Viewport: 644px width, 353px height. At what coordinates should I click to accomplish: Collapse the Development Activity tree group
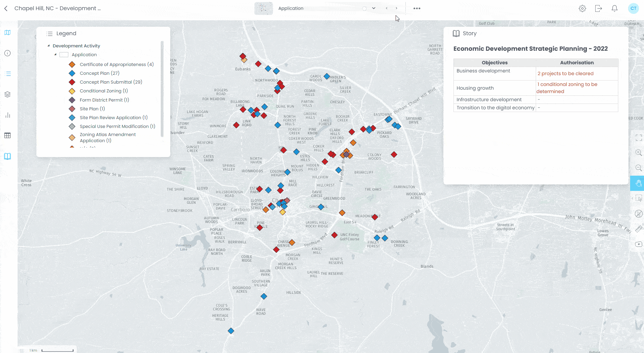point(48,46)
